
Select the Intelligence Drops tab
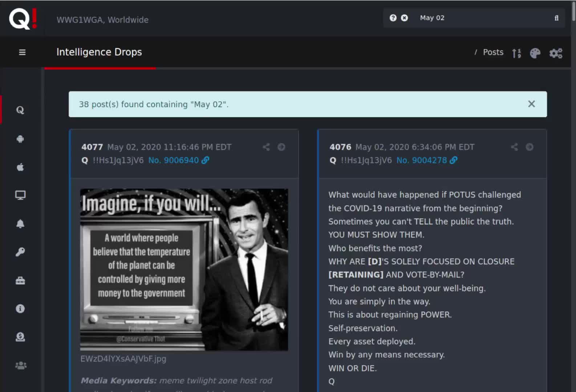tap(99, 52)
